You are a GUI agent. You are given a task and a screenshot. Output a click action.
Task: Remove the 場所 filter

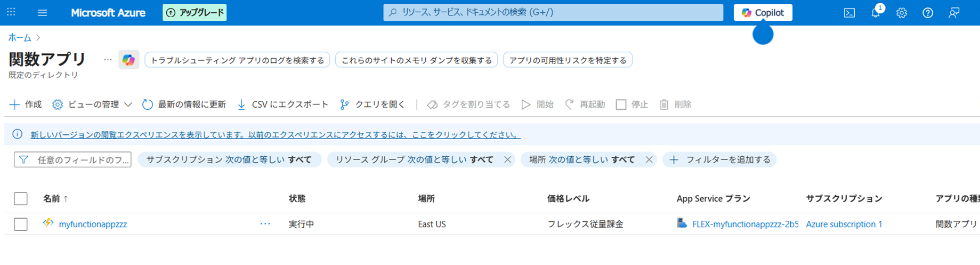649,159
